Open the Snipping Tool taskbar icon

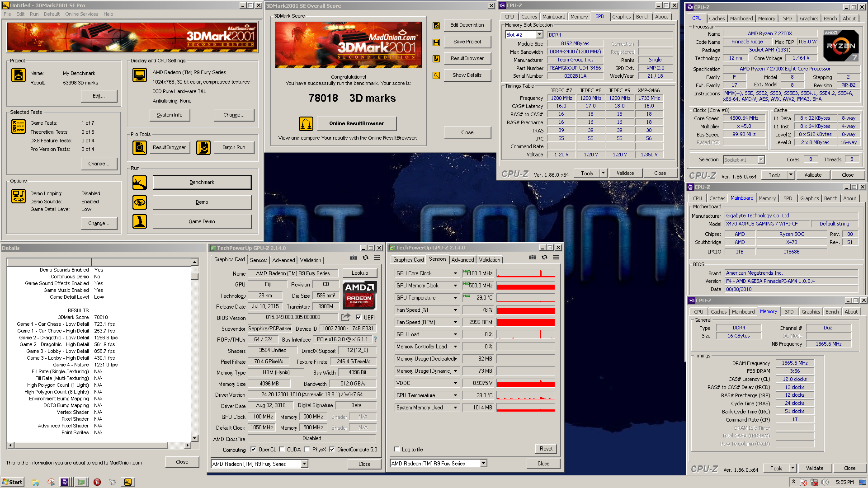point(51,482)
